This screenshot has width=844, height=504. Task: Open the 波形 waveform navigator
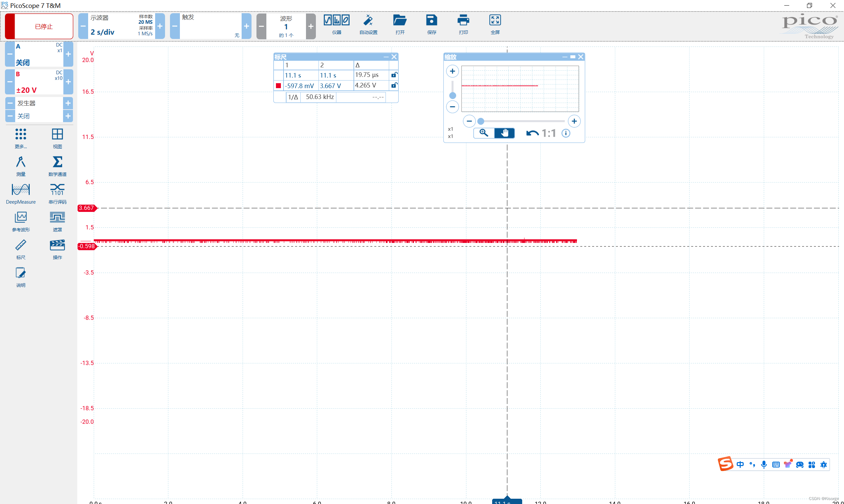286,26
